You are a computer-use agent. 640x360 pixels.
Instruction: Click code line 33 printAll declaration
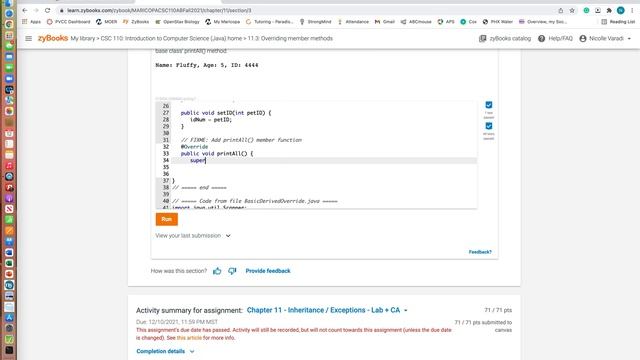[x=217, y=153]
